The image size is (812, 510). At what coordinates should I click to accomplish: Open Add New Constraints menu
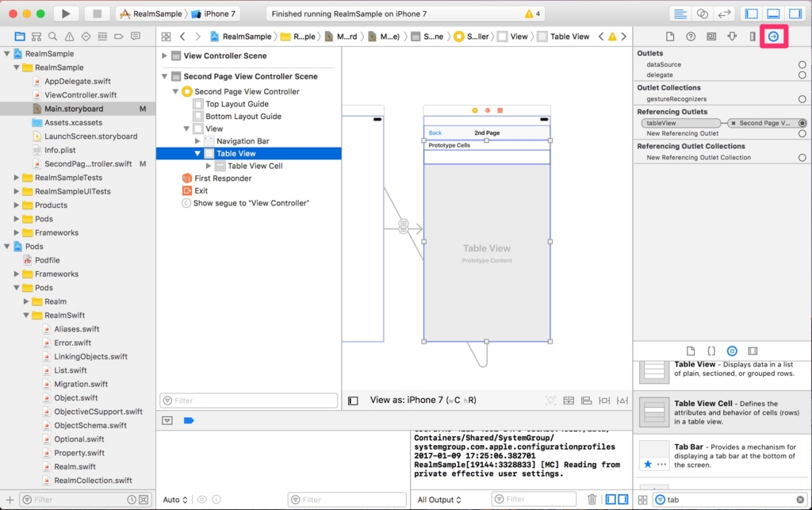tap(604, 401)
